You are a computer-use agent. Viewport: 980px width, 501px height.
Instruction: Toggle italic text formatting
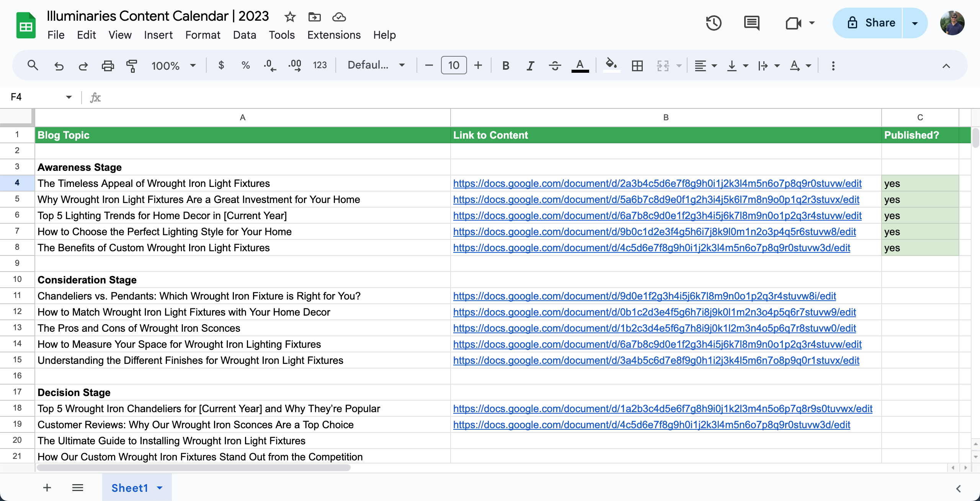point(530,65)
